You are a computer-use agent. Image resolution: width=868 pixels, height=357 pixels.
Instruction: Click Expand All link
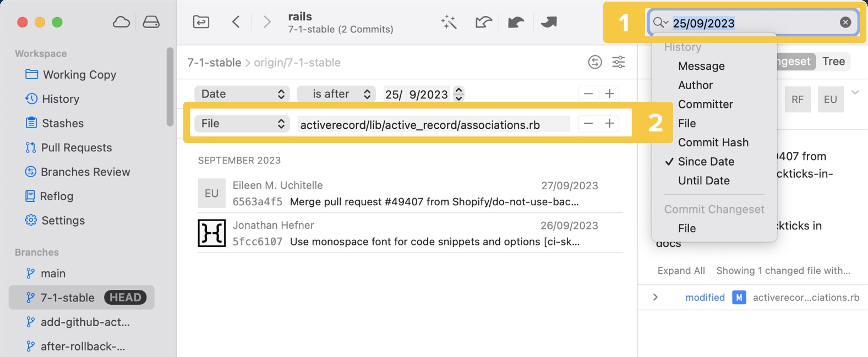[681, 271]
